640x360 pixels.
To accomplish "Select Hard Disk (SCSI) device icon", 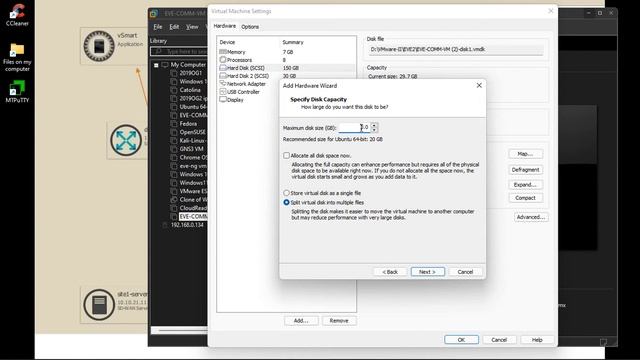I will 223,68.
